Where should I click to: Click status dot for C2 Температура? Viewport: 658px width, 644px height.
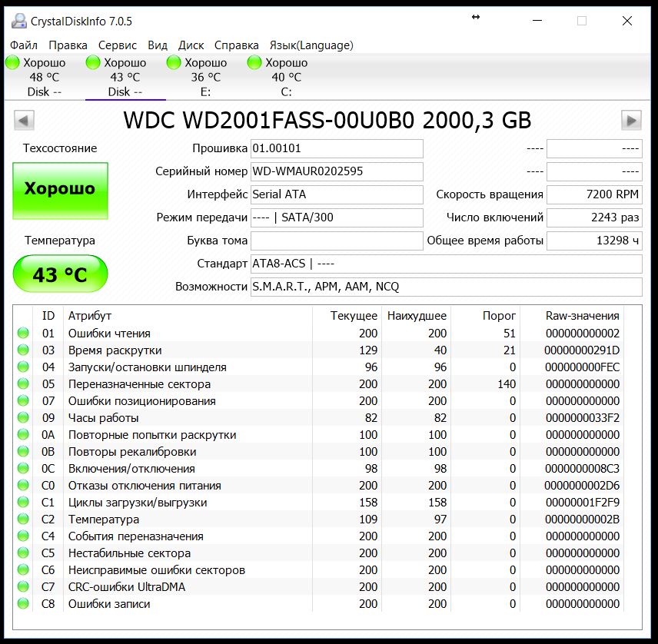tap(23, 519)
